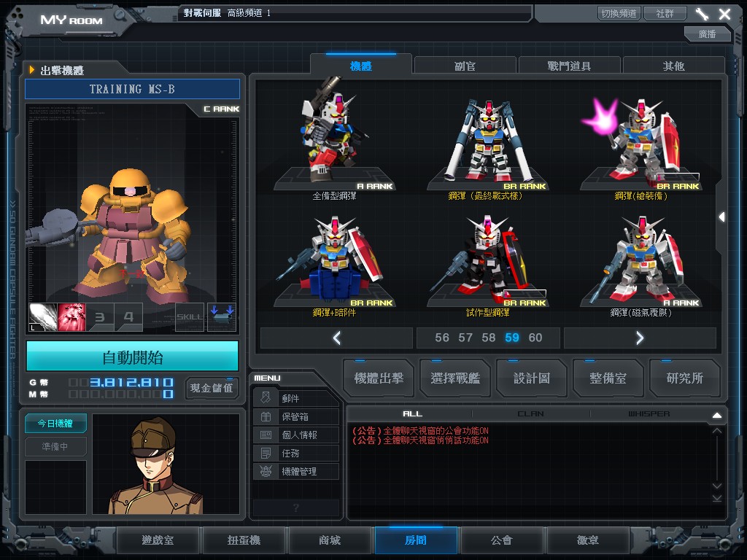The height and width of the screenshot is (560, 747).
Task: Switch to the 戰鬥道具 (battle items) tab
Action: (569, 66)
